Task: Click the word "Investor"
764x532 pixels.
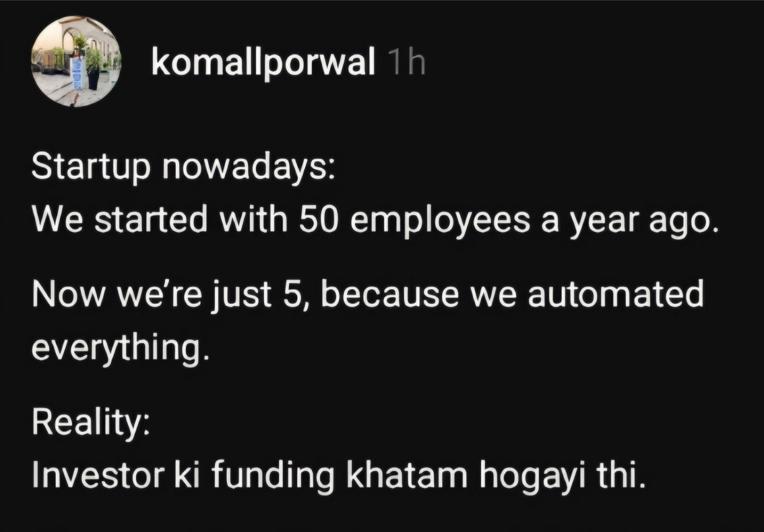Action: pyautogui.click(x=99, y=475)
